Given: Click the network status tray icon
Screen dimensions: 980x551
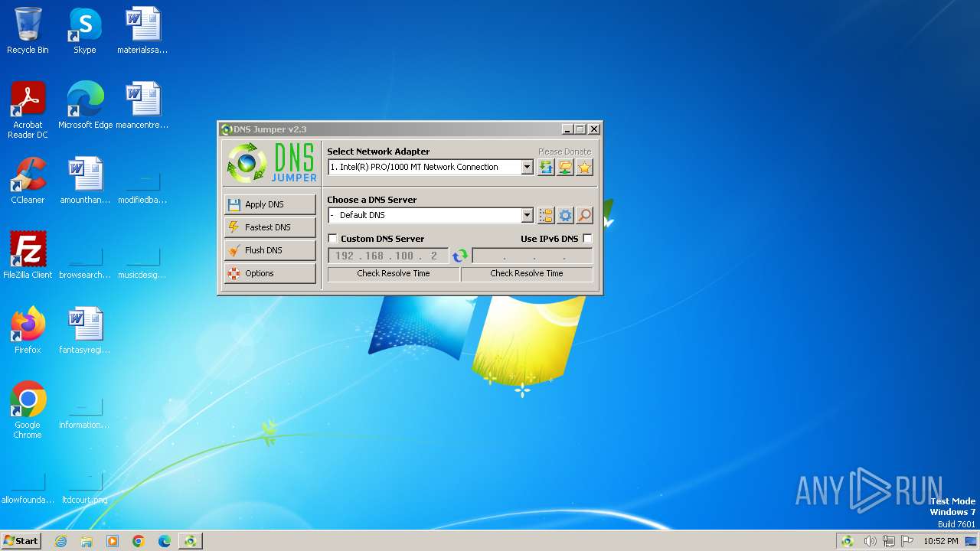Looking at the screenshot, I should [889, 541].
